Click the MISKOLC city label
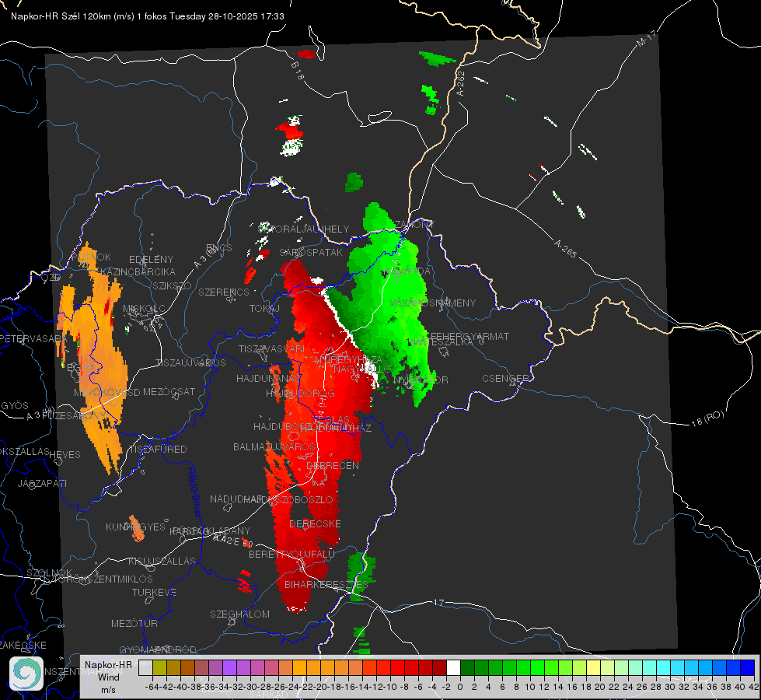Image resolution: width=761 pixels, height=700 pixels. coord(144,309)
